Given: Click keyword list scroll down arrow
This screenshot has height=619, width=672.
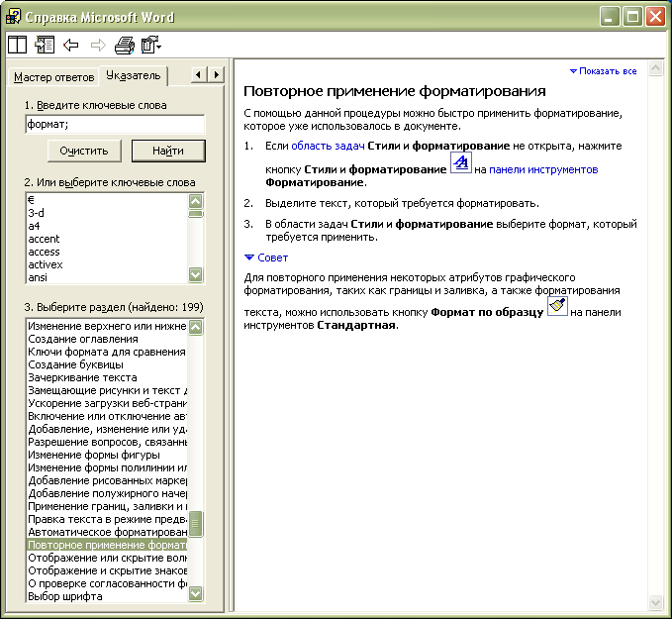Looking at the screenshot, I should pyautogui.click(x=196, y=274).
